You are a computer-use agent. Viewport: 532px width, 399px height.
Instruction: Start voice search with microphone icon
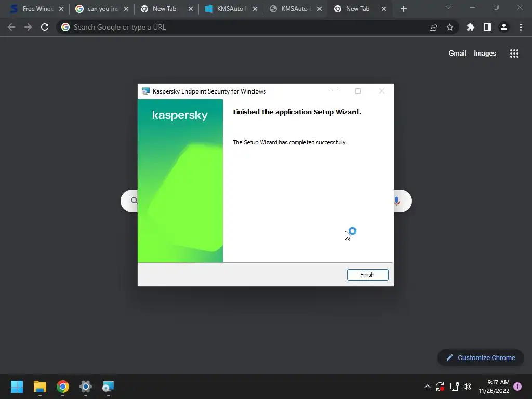tap(396, 201)
